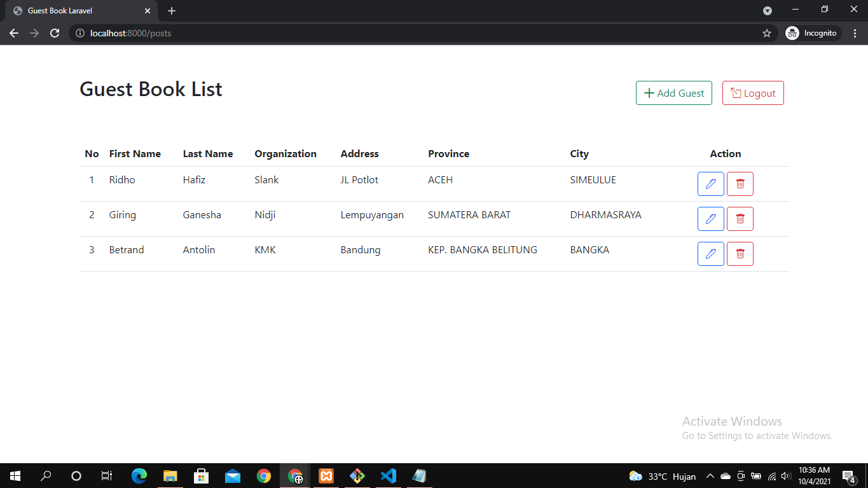The height and width of the screenshot is (488, 868).
Task: Click the Add Guest button
Action: point(673,93)
